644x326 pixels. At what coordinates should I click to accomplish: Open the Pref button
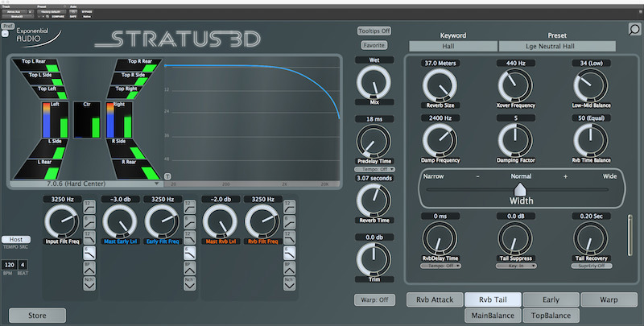8,26
